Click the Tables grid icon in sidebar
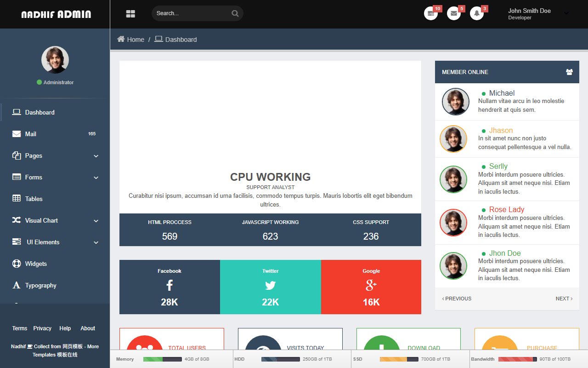This screenshot has width=588, height=368. pyautogui.click(x=17, y=199)
